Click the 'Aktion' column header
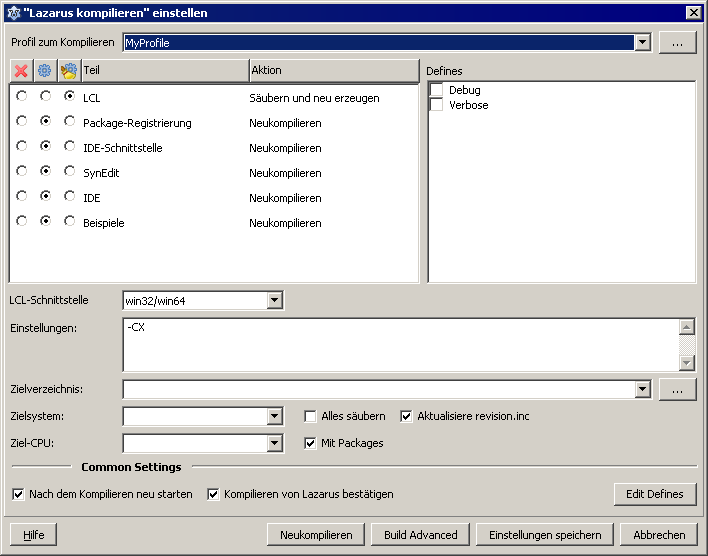Screen dimensions: 708x556 tap(332, 71)
